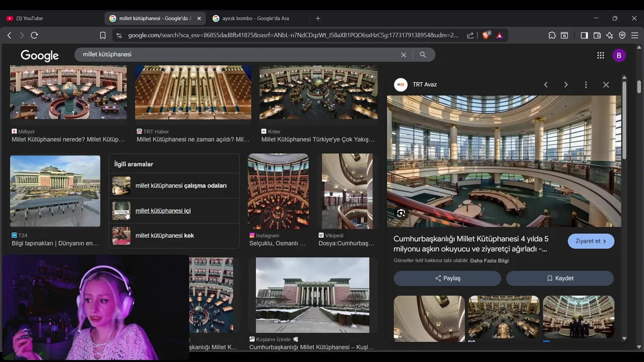The image size is (644, 362).
Task: Click Milliyet caption Millet Kütüphanesi nerede
Action: [68, 139]
